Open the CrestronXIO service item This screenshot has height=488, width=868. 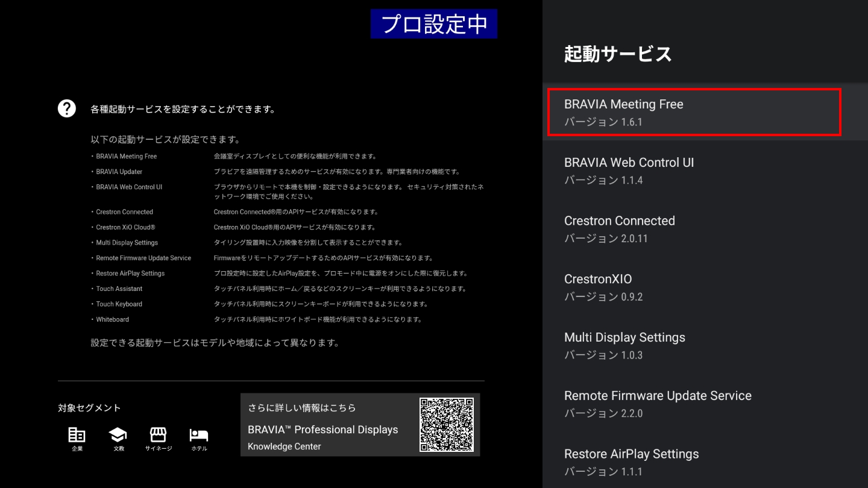[693, 287]
